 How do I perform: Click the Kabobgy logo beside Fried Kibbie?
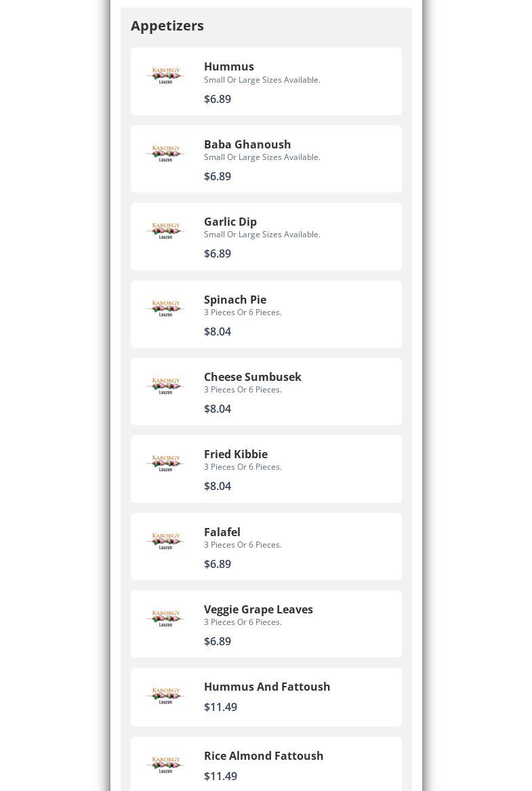click(166, 462)
